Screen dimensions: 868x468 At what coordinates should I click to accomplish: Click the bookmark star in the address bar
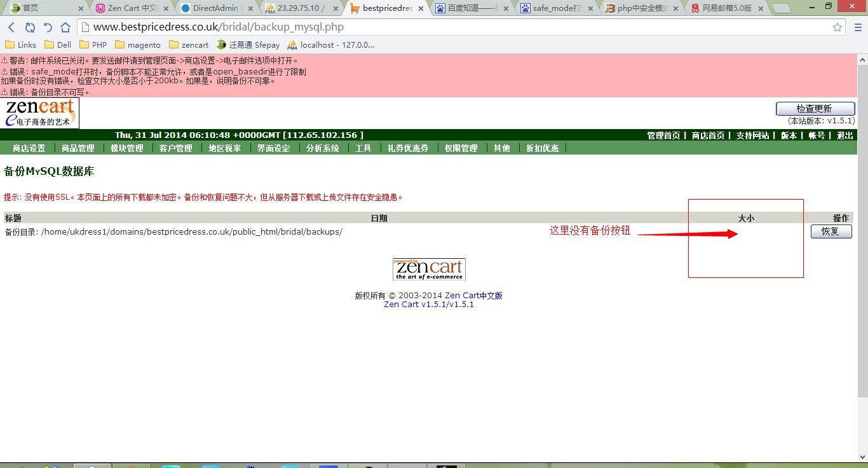pyautogui.click(x=837, y=27)
